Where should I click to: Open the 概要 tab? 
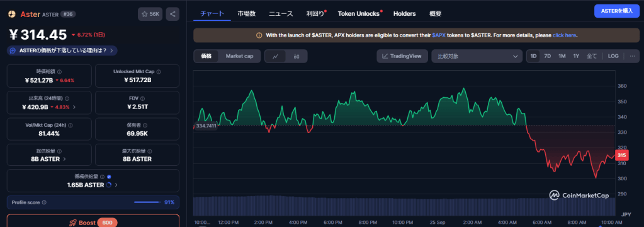point(436,14)
